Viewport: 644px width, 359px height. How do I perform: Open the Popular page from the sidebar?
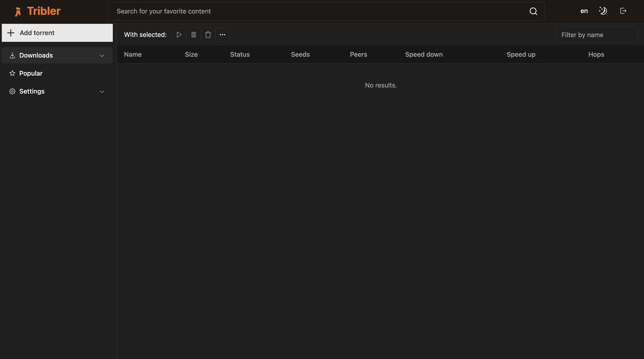click(x=31, y=73)
